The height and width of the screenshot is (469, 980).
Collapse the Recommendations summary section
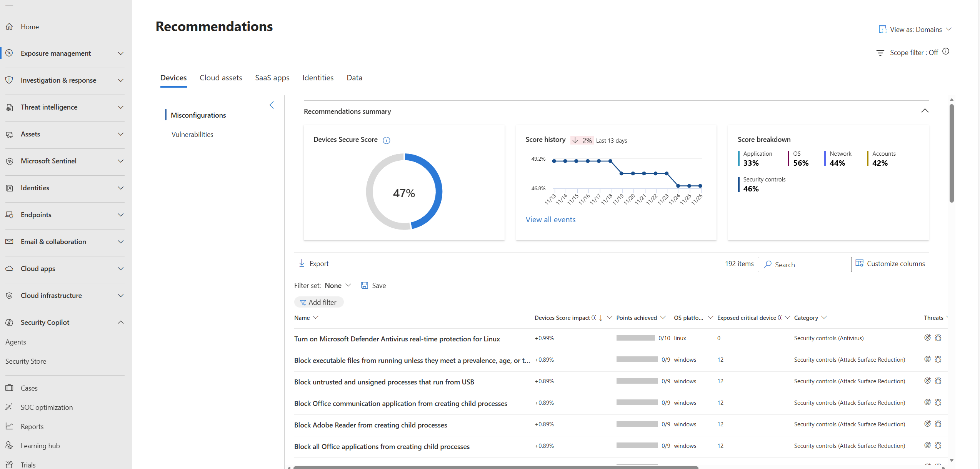pyautogui.click(x=925, y=111)
